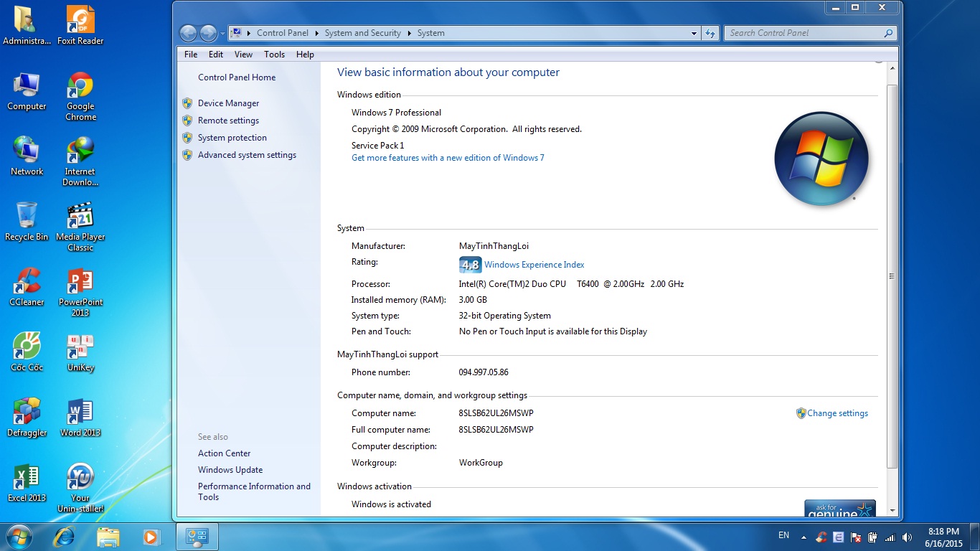Switch keyboard layout via EN indicator
Screen dimensions: 980x551
click(x=784, y=536)
